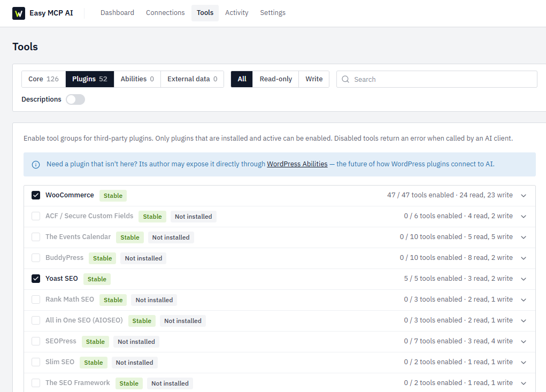Uncheck the Yoast SEO checkbox
546x392 pixels.
(x=36, y=279)
